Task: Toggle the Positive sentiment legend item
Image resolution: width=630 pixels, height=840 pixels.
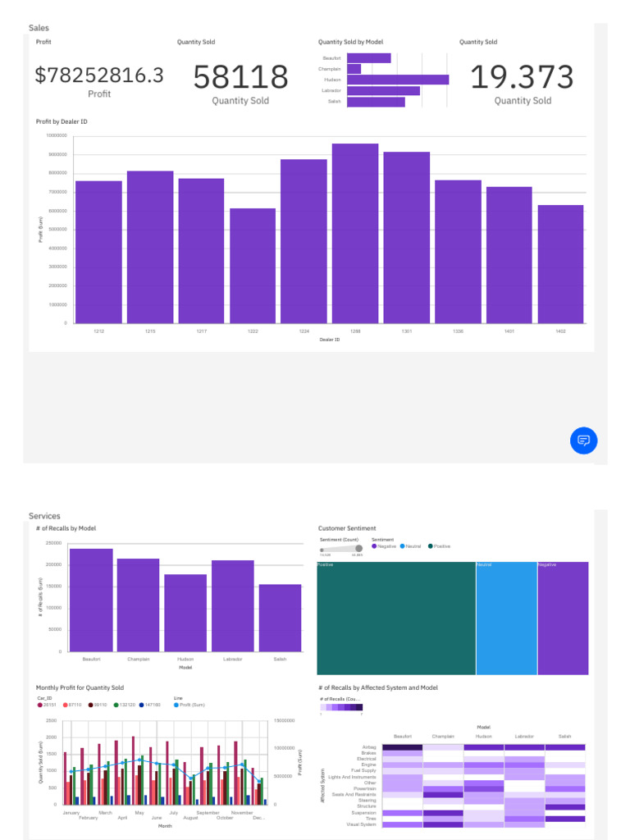Action: coord(440,546)
